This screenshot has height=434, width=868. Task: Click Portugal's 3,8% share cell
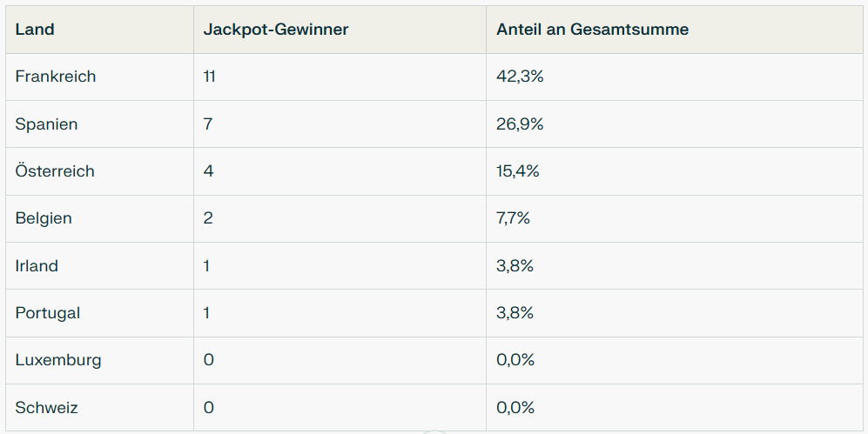(x=515, y=313)
